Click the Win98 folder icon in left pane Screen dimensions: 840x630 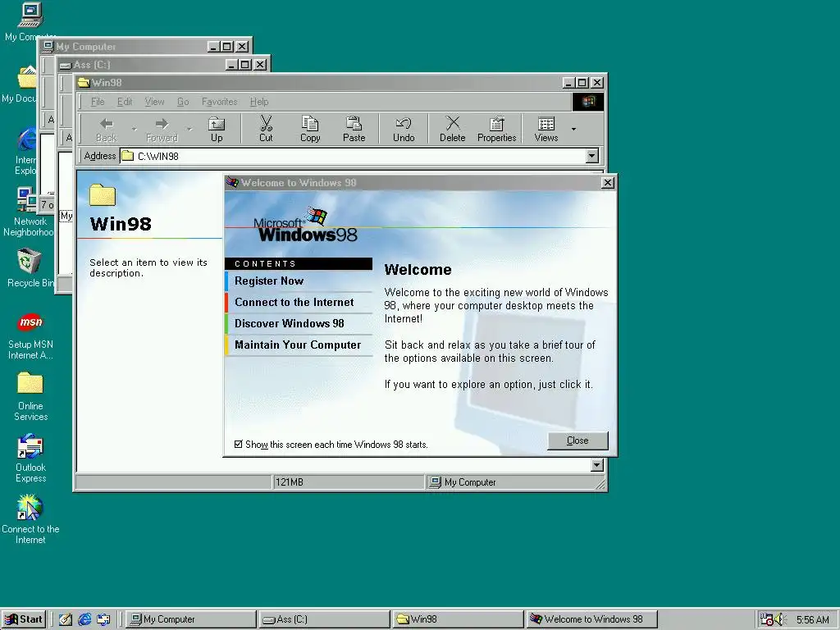coord(103,195)
